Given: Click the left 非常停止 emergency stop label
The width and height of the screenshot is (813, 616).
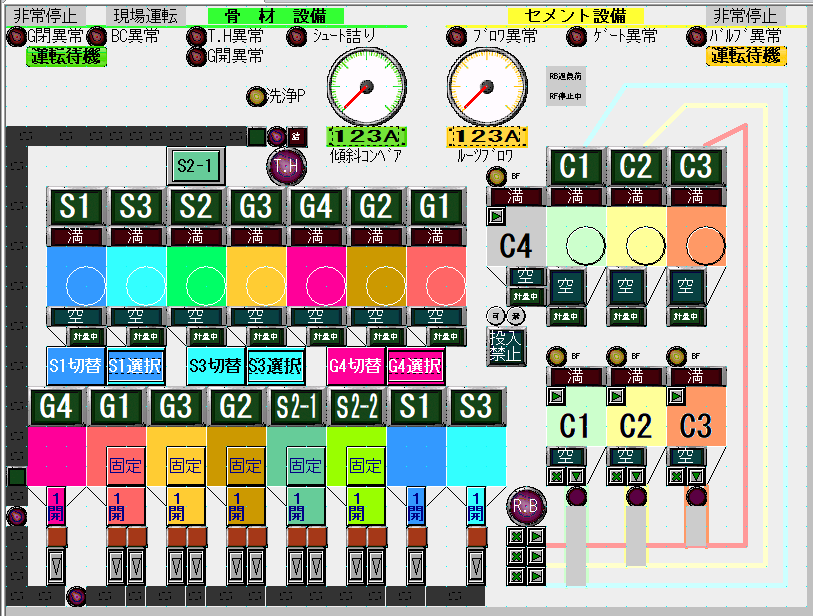Looking at the screenshot, I should [45, 15].
